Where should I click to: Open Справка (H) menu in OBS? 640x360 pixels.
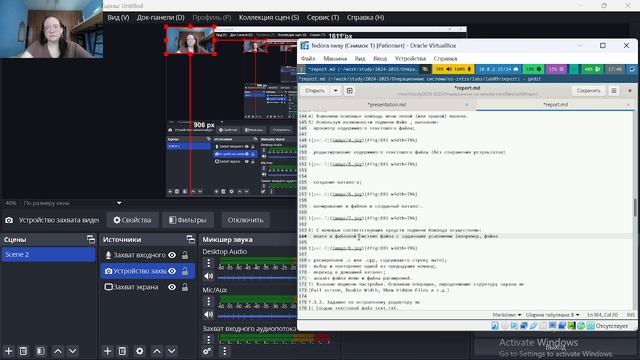point(365,18)
